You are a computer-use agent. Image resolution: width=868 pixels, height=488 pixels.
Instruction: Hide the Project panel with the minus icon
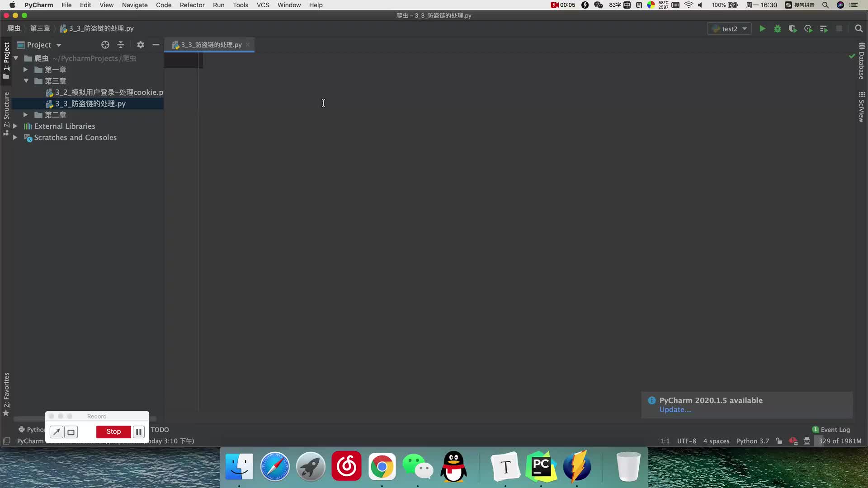point(156,45)
